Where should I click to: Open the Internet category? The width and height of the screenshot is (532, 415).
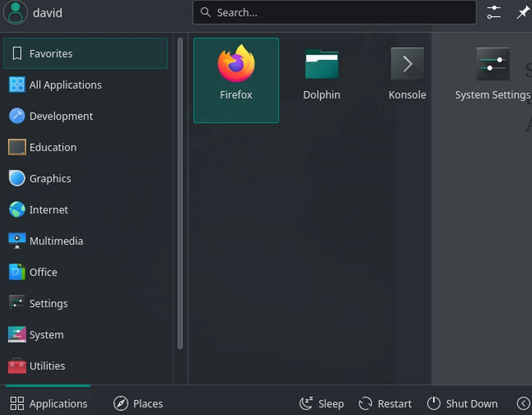coord(85,209)
